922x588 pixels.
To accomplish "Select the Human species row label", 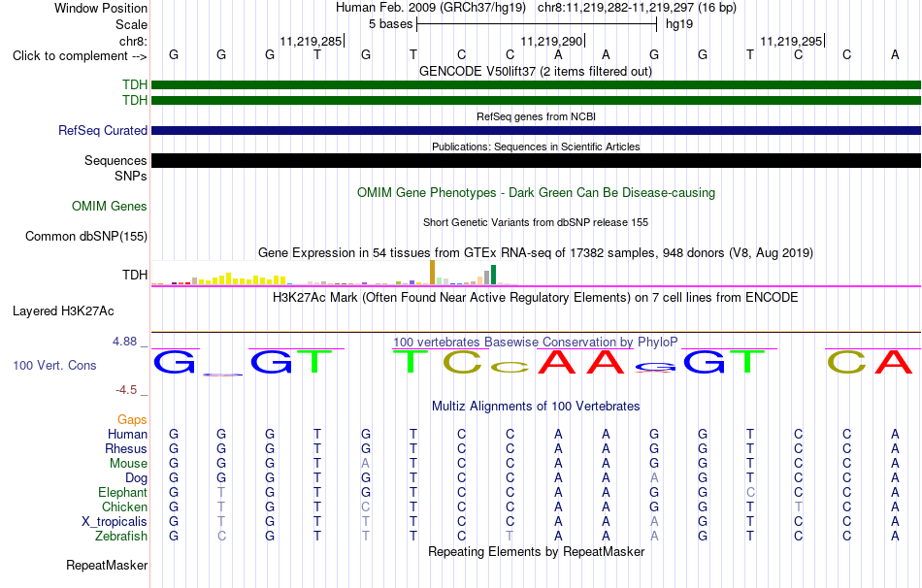I will [x=127, y=434].
